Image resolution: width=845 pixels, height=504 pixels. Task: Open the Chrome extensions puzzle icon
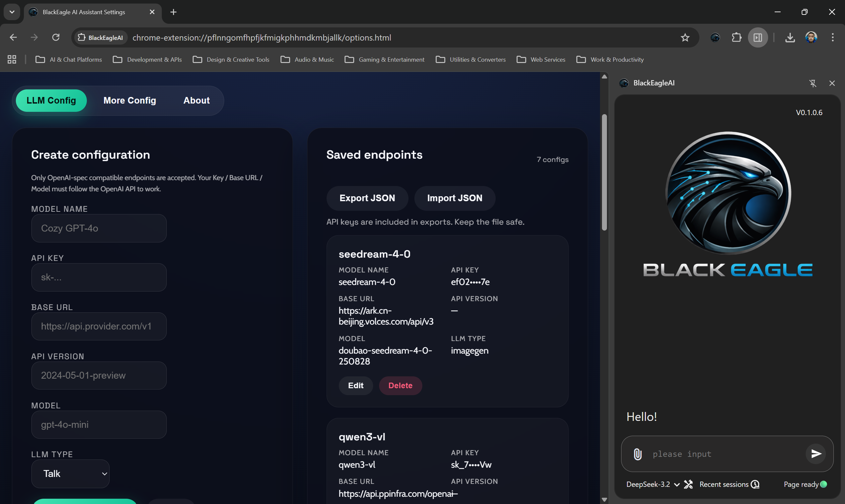point(736,37)
